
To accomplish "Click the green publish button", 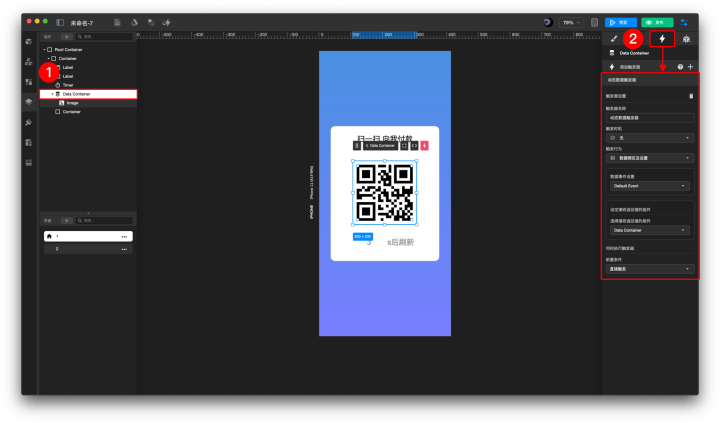I will pyautogui.click(x=657, y=22).
